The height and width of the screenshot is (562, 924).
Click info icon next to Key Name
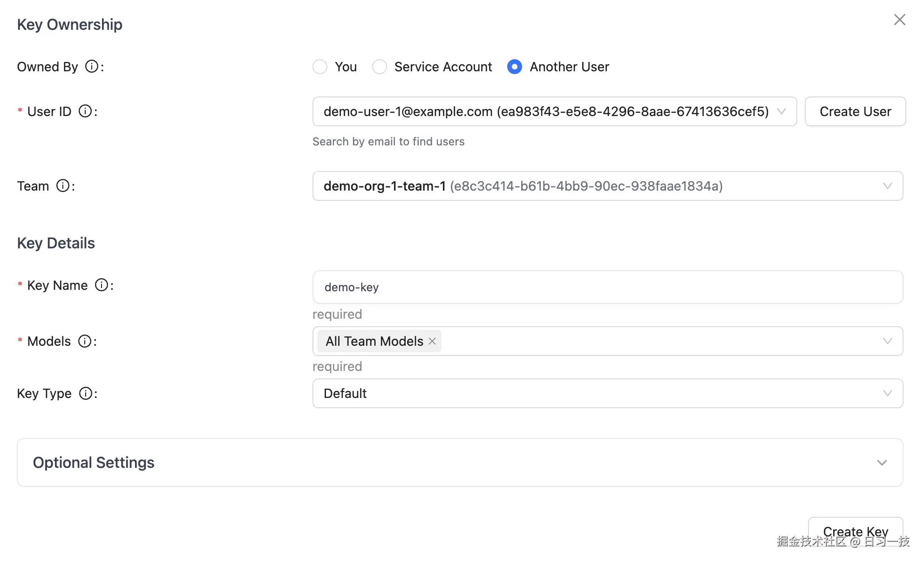tap(102, 285)
